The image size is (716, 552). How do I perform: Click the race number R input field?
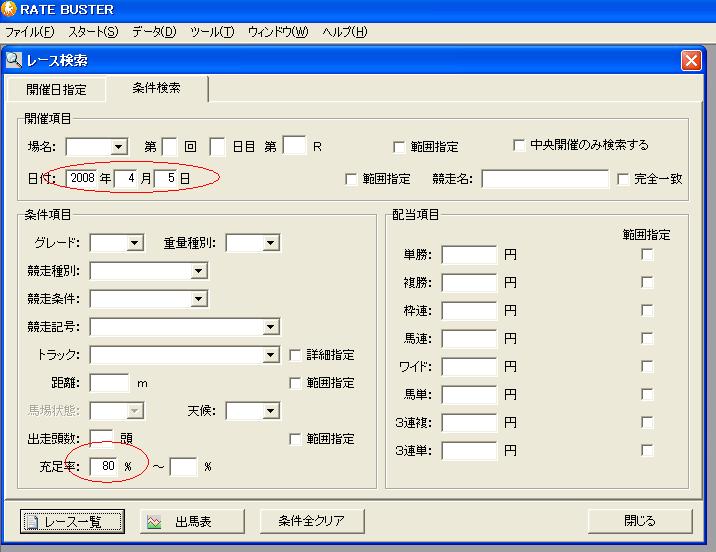[295, 146]
